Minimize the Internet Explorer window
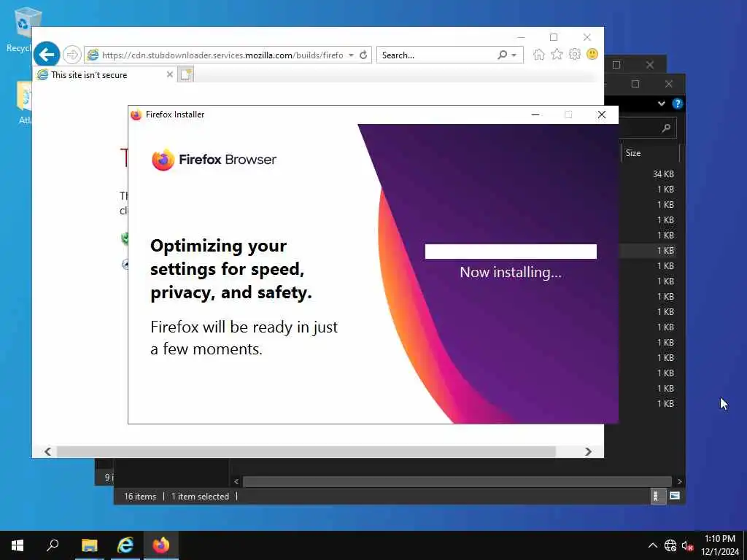Screen dimensions: 747x560 click(x=521, y=37)
